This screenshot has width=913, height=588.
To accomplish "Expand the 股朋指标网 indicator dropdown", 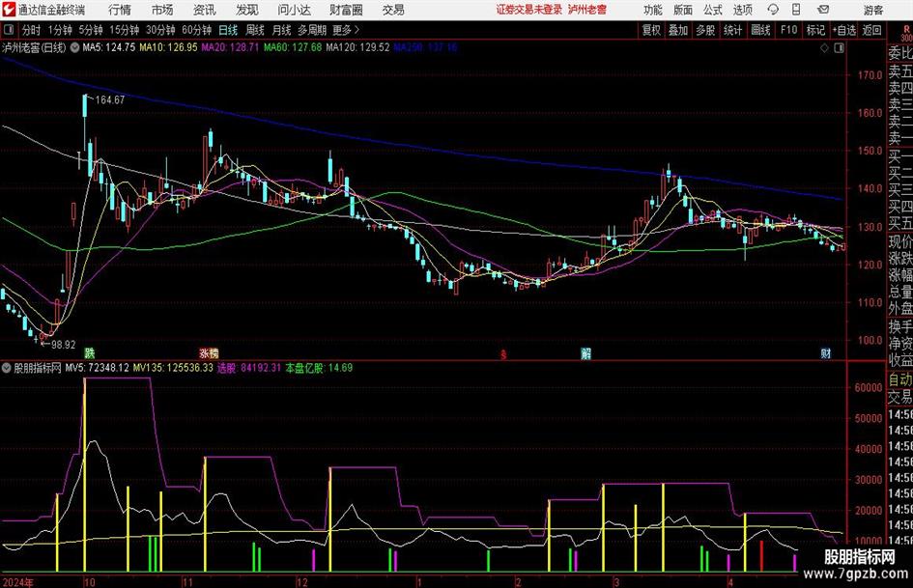I will (7, 368).
